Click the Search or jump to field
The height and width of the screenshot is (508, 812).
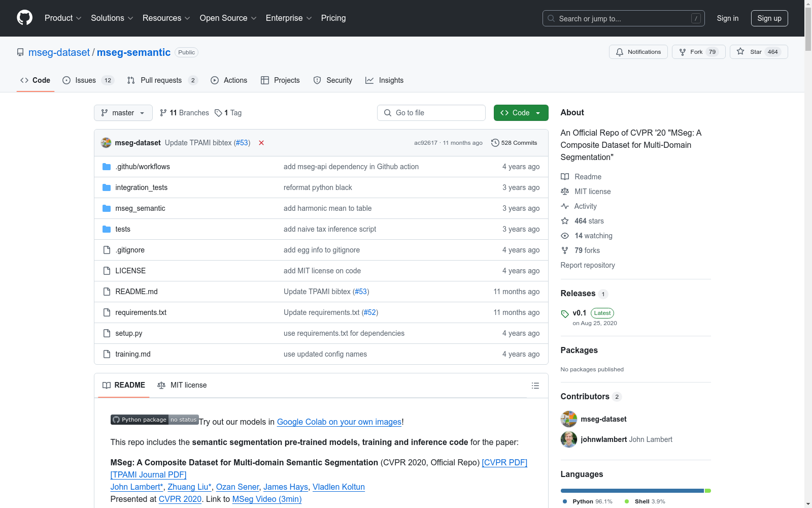coord(624,18)
